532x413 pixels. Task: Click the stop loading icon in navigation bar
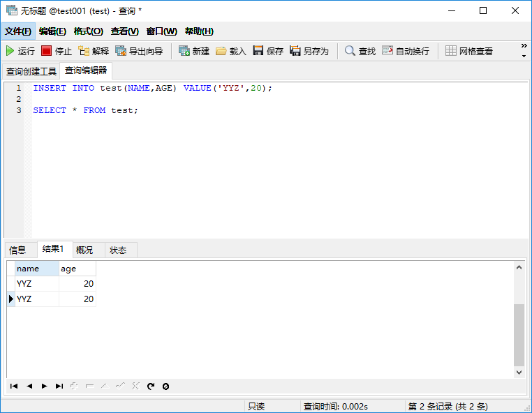[x=165, y=386]
